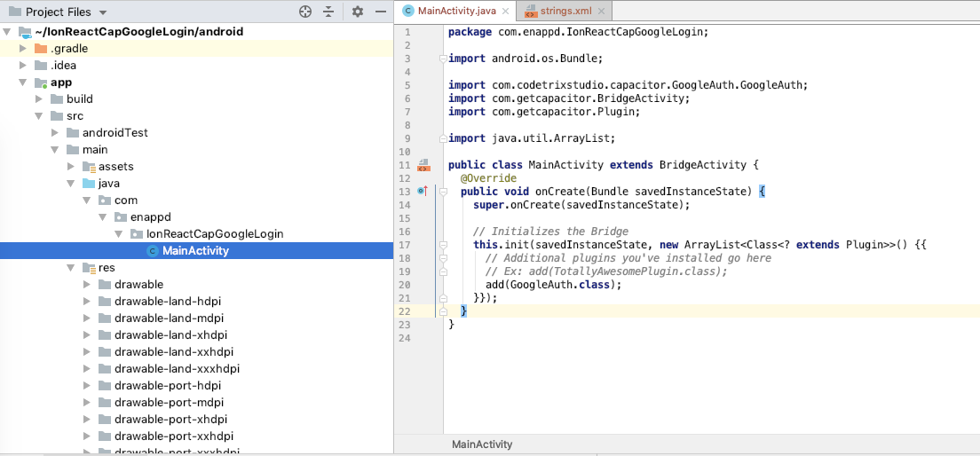The image size is (980, 456).
Task: Fold the init block at line 17
Action: (442, 244)
